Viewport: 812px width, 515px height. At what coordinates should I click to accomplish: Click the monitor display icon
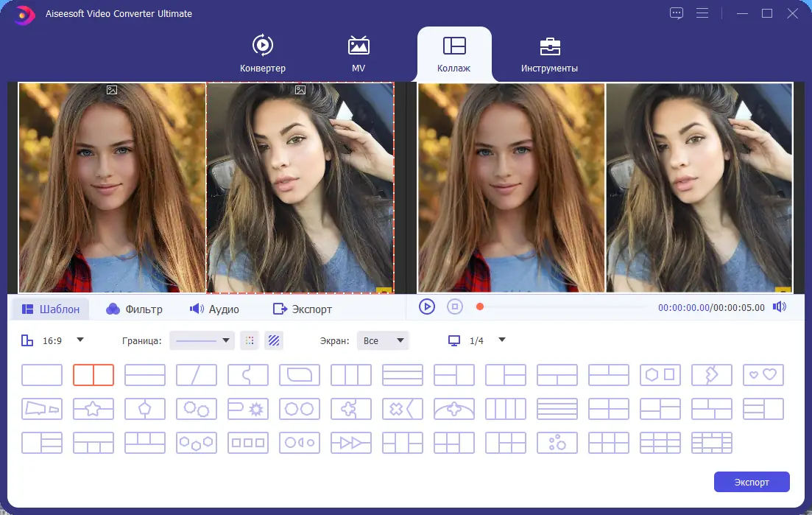454,340
